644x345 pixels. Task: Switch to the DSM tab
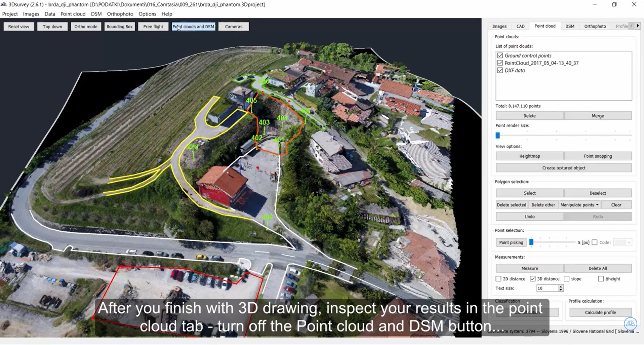[x=570, y=26]
